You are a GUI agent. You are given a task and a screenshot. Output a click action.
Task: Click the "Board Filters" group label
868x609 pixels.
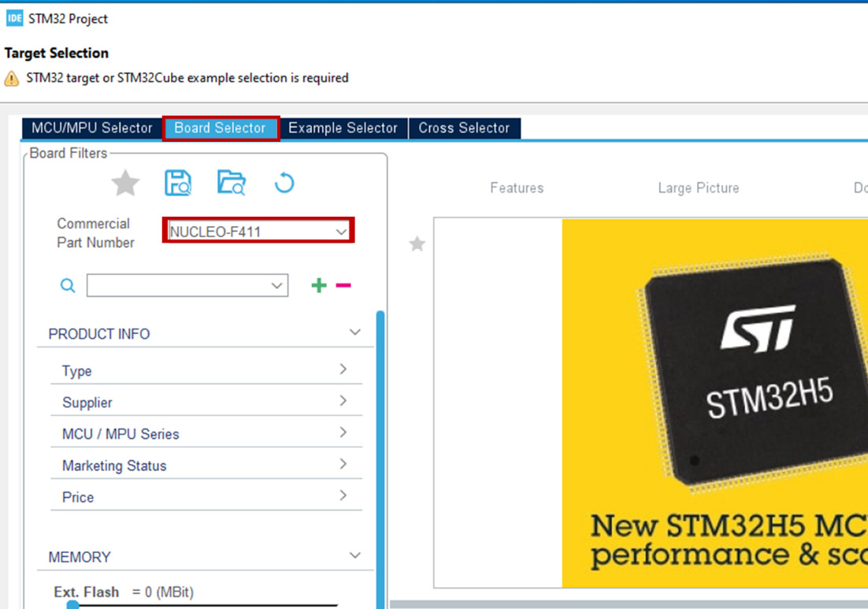[x=68, y=154]
